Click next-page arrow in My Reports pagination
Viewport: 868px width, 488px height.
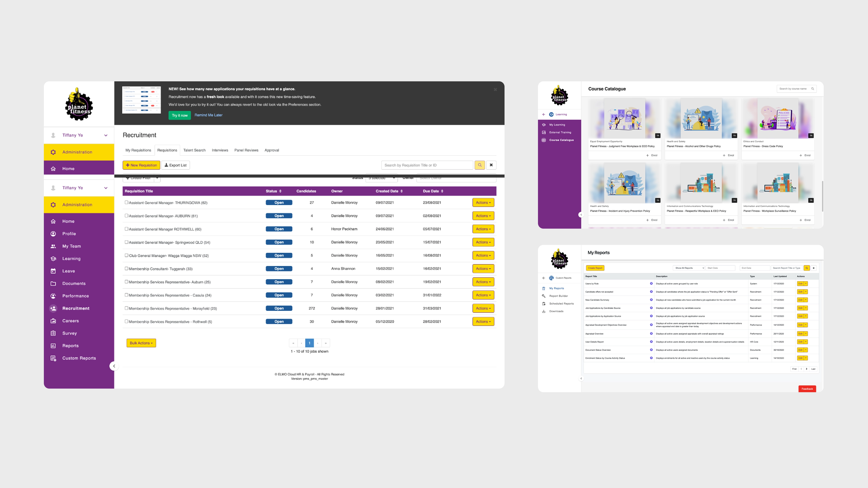click(x=807, y=369)
